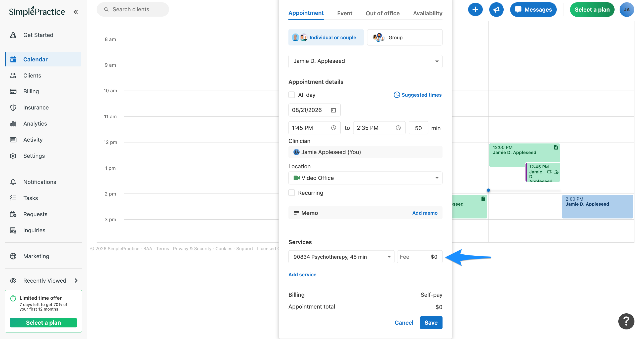Switch to the Appointment tab

point(306,13)
